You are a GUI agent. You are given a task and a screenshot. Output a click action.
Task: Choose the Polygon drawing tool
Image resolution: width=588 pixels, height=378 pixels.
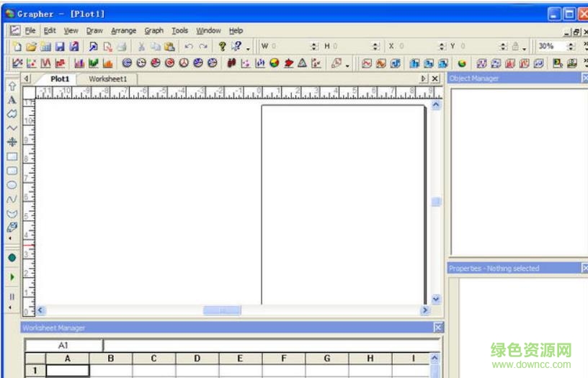[12, 114]
